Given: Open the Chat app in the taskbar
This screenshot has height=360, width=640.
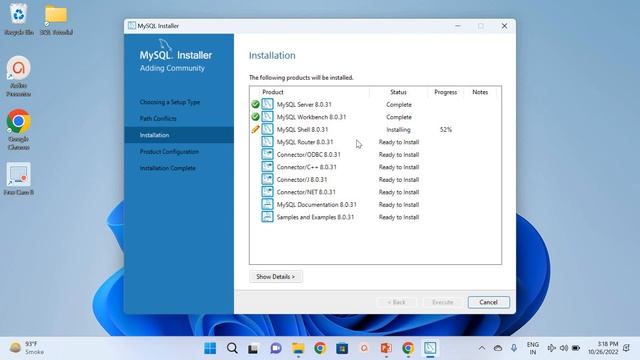Looking at the screenshot, I should 276,348.
